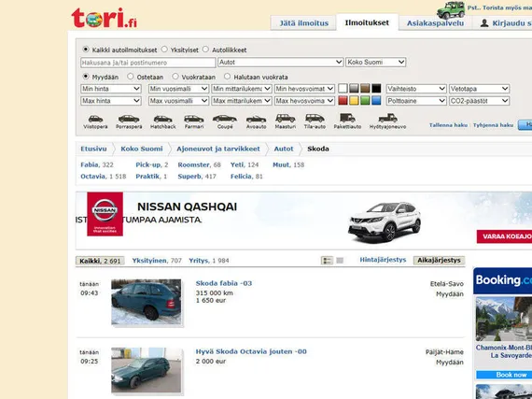The width and height of the screenshot is (532, 399).
Task: Choose the Hyötyajoneuvo utility vehicle icon
Action: [387, 121]
